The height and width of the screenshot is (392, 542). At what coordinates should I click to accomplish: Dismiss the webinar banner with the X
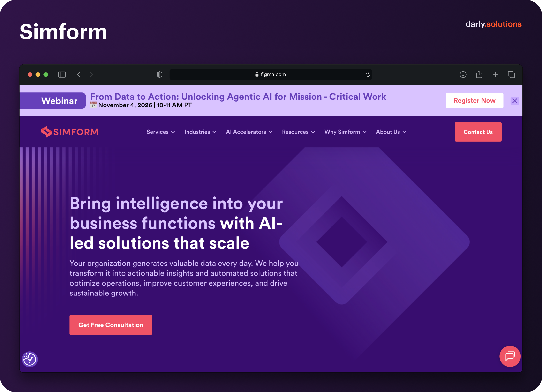click(x=515, y=101)
